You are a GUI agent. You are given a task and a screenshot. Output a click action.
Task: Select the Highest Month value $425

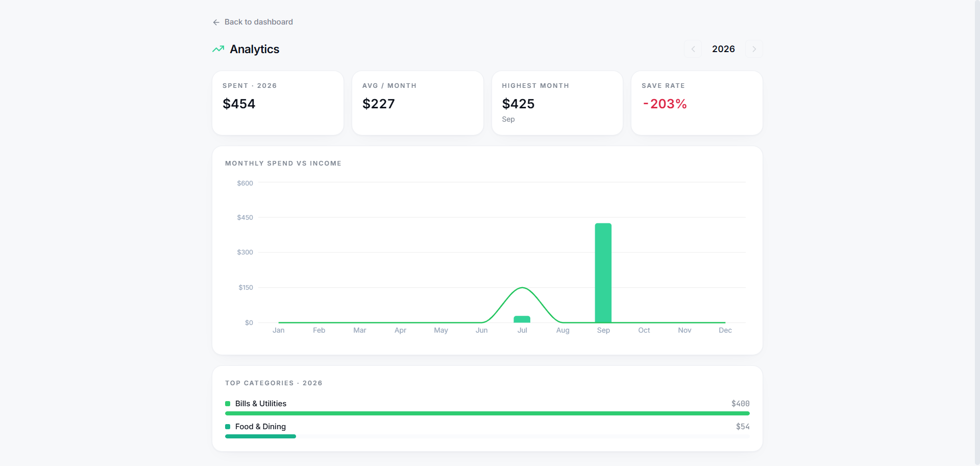pyautogui.click(x=518, y=104)
